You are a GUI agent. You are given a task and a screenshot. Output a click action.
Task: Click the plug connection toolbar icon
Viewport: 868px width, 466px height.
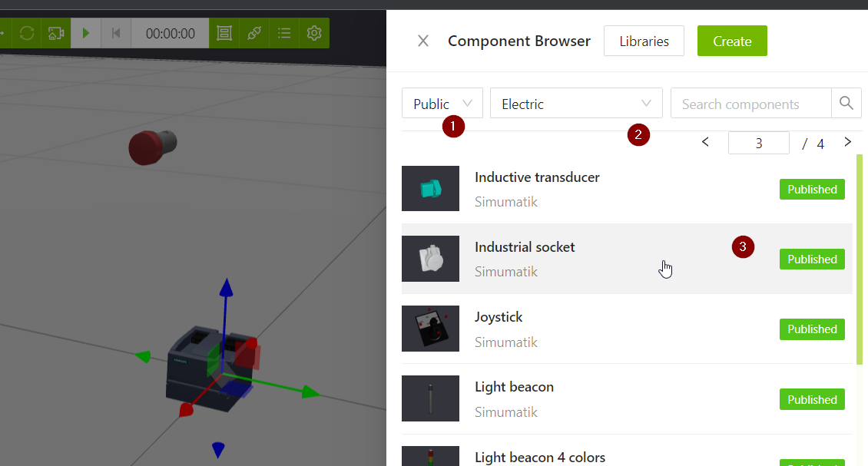254,33
